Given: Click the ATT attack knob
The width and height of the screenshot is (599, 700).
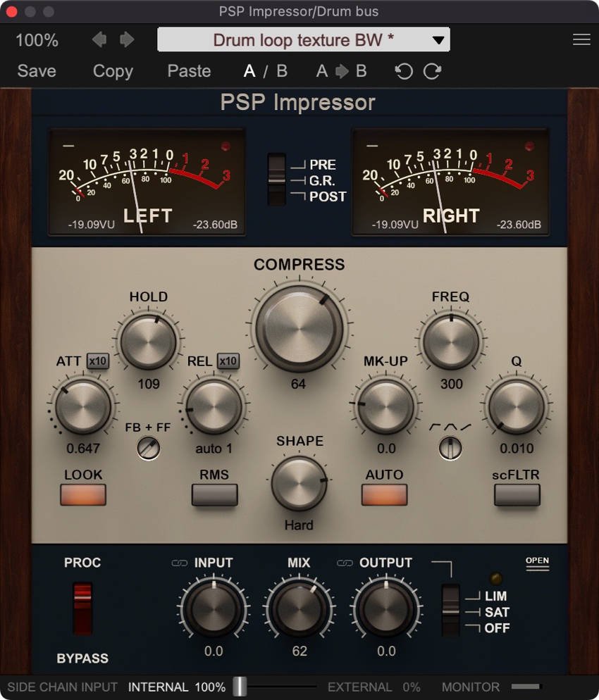Looking at the screenshot, I should pos(83,406).
